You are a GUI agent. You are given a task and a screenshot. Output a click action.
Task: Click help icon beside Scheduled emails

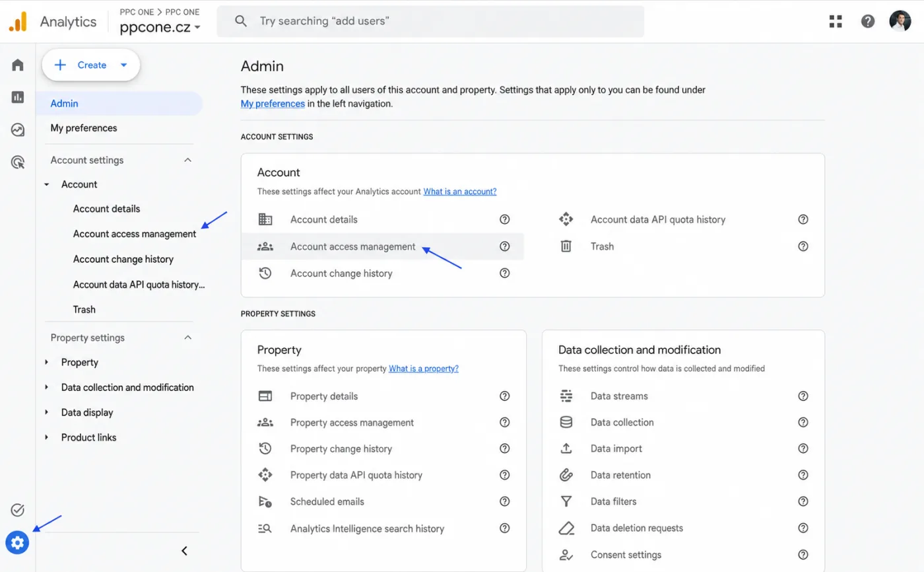(505, 501)
